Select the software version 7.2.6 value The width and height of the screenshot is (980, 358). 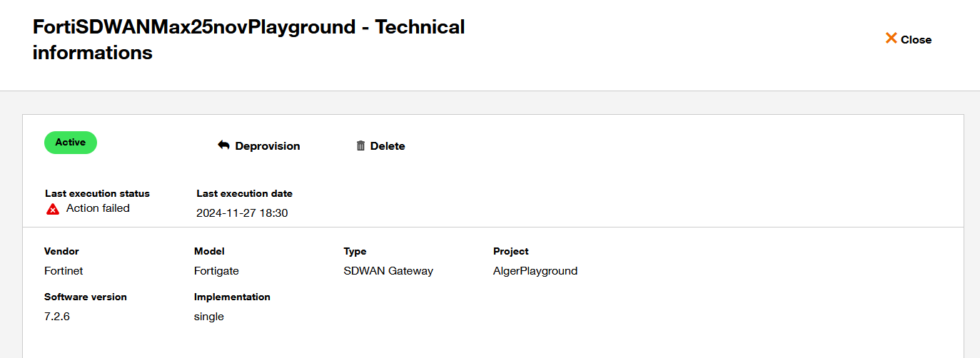(57, 317)
